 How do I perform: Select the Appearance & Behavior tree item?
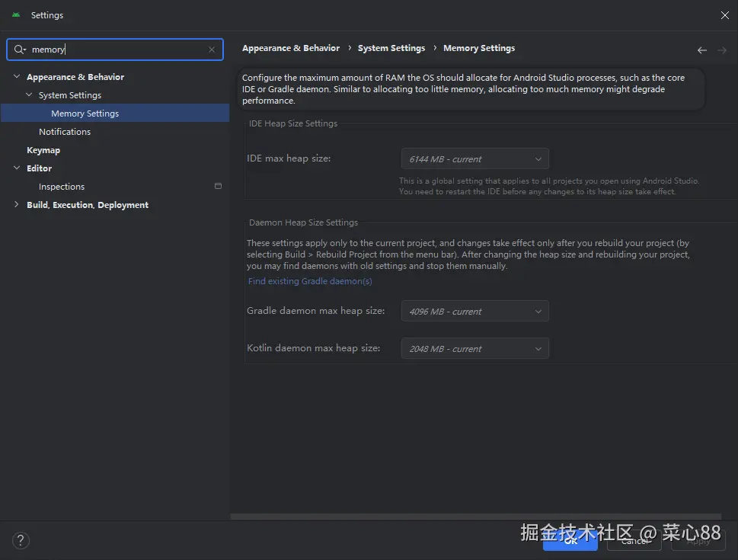(x=75, y=77)
